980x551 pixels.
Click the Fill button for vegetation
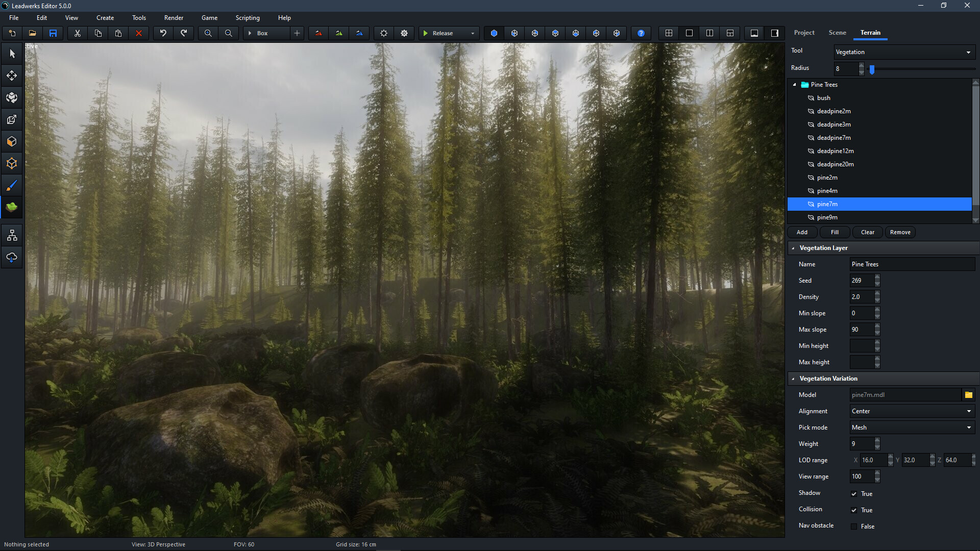[x=835, y=232]
